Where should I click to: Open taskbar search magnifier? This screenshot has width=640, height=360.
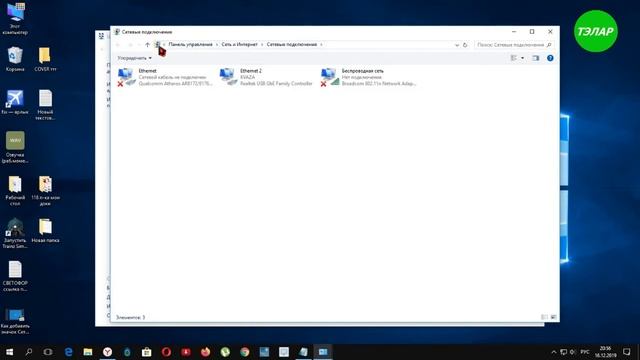(x=29, y=352)
